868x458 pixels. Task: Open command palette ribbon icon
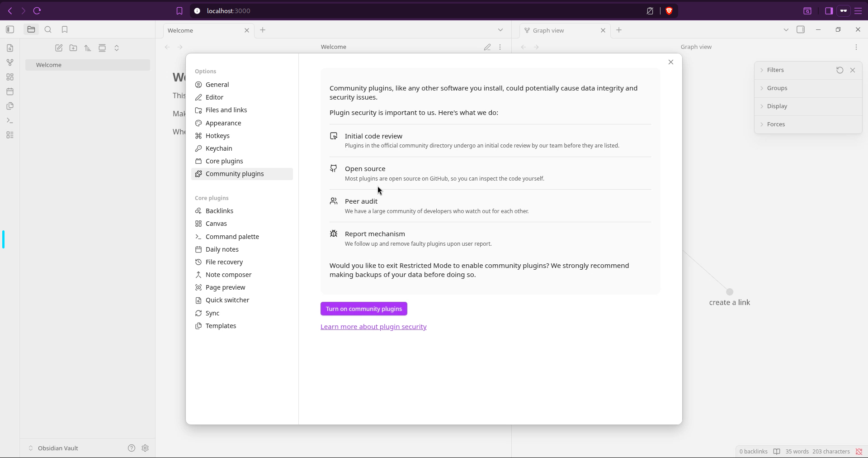pos(10,120)
